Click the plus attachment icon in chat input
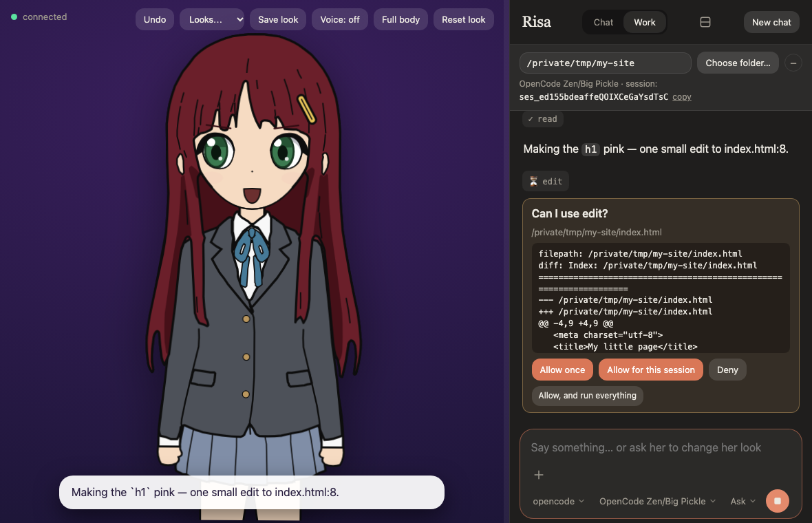The width and height of the screenshot is (812, 523). 539,475
